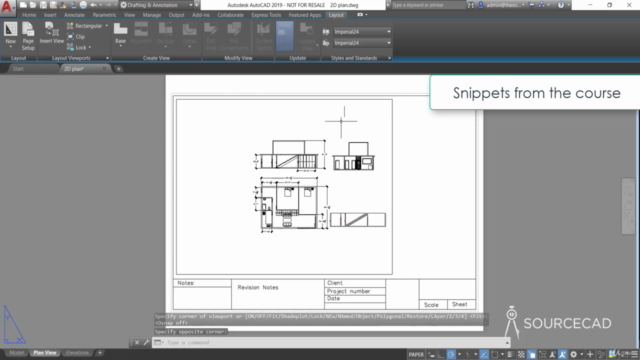
Task: Switch to the Model tab
Action: pyautogui.click(x=17, y=353)
